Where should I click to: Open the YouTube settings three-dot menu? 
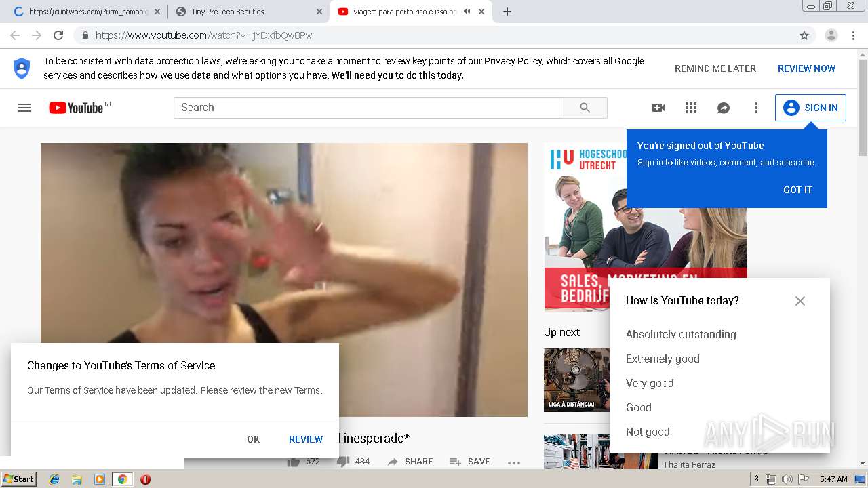coord(756,108)
